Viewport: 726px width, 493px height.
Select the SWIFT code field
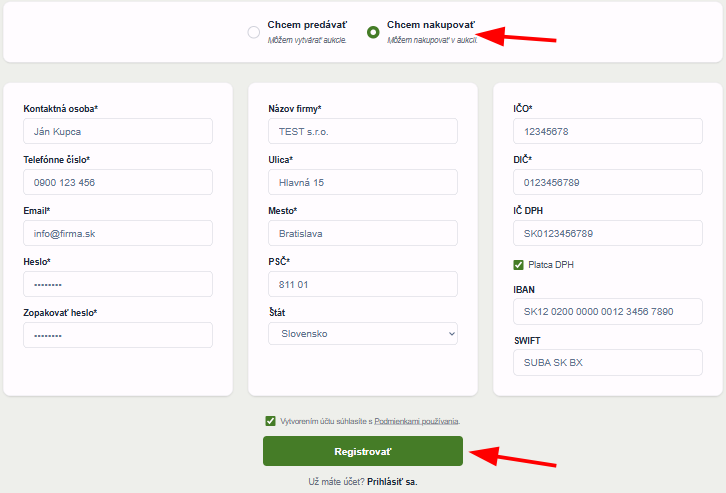607,362
